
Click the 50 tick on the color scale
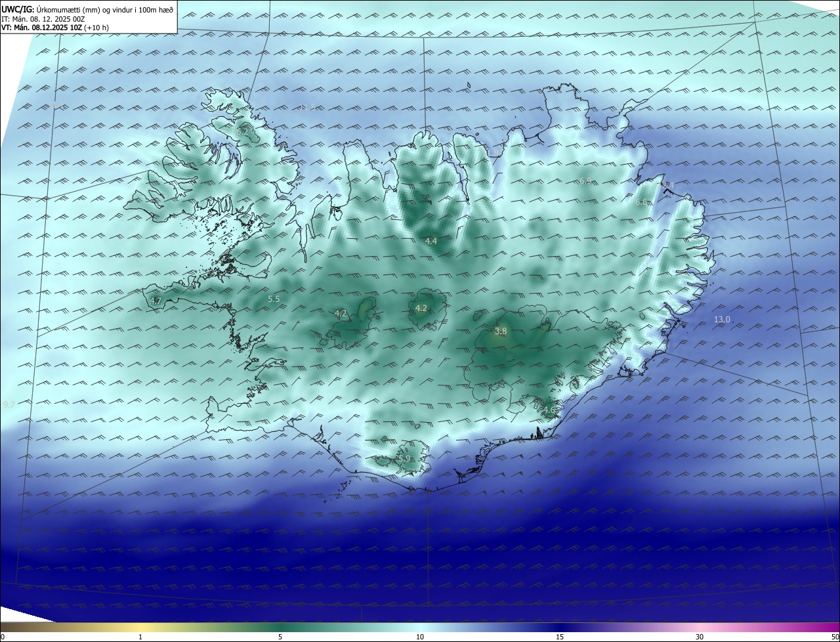point(835,637)
